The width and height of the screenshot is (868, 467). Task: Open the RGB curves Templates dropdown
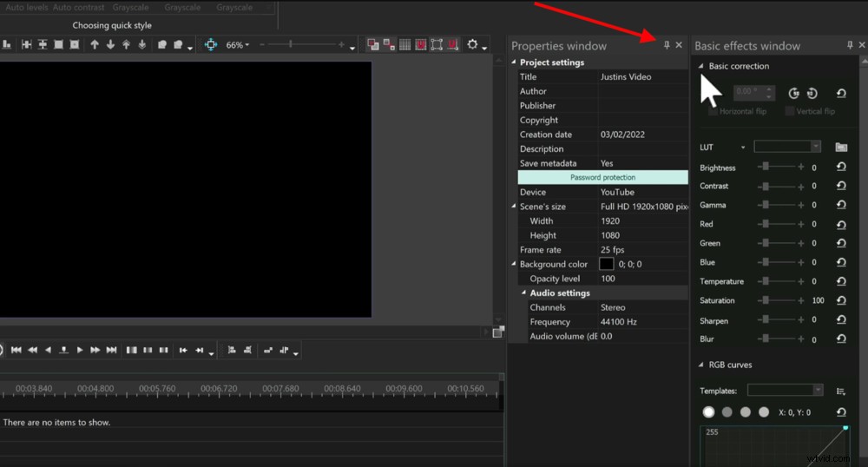tap(785, 390)
